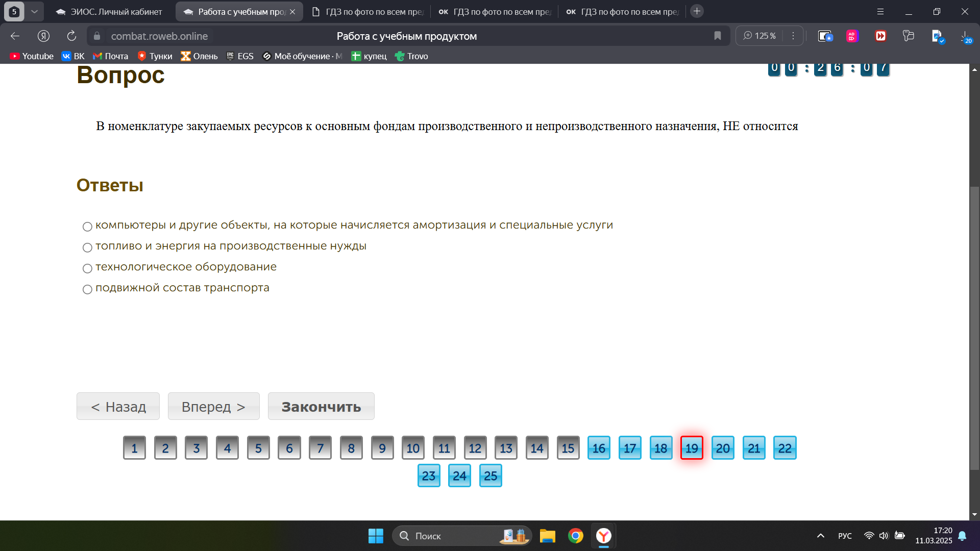Image resolution: width=980 pixels, height=551 pixels.
Task: Open File Explorer in the taskbar
Action: tap(547, 536)
